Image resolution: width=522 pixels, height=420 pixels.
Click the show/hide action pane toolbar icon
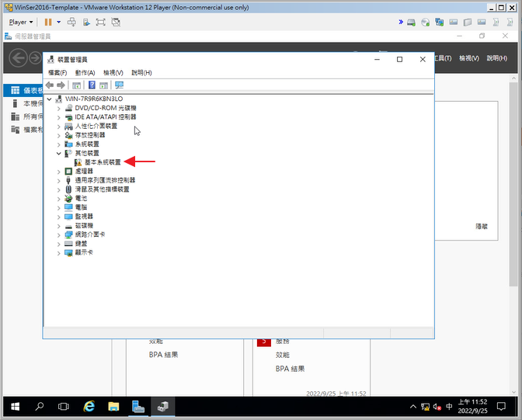tap(103, 85)
